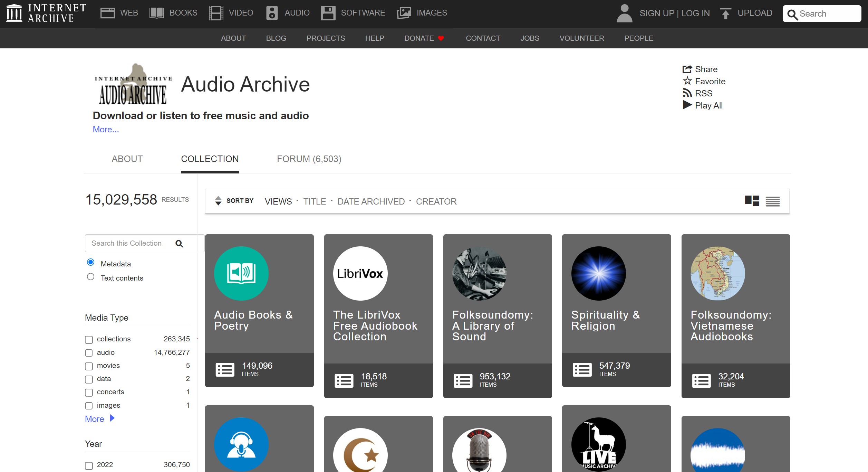Open the Video film-strip icon
This screenshot has width=868, height=472.
pos(216,13)
